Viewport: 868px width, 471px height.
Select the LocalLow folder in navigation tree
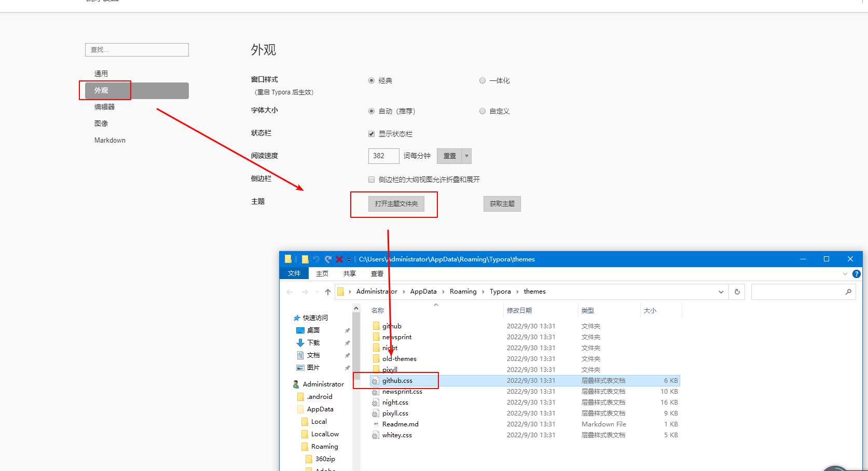tap(325, 434)
